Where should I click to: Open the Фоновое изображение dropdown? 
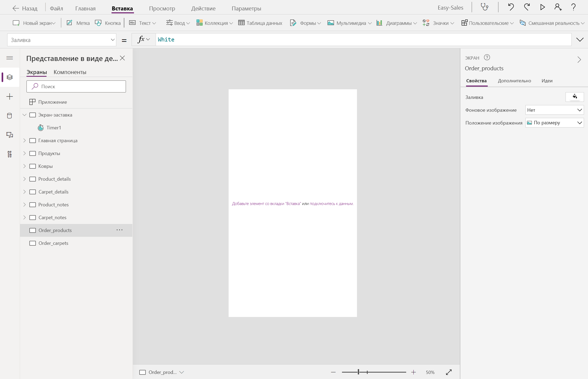[554, 110]
